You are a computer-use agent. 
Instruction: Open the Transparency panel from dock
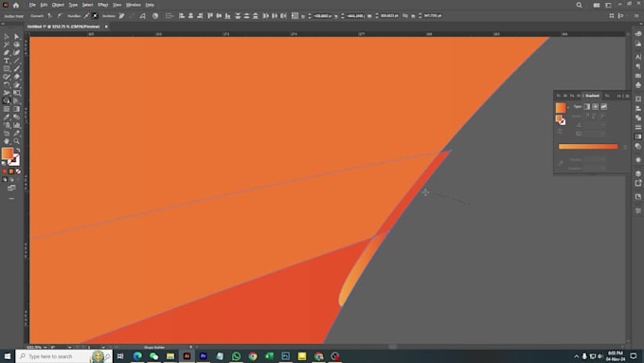pos(637,146)
